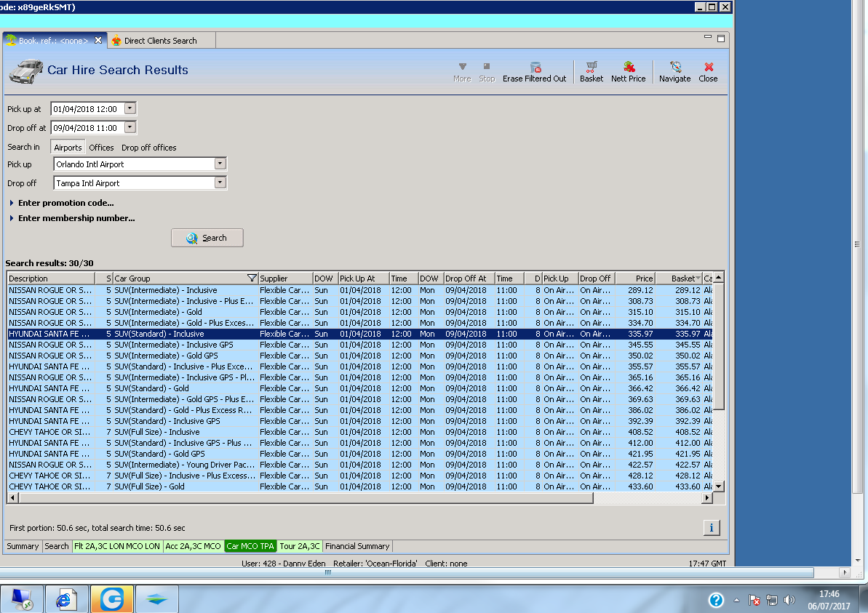Click the Orlando Intl Airport pick up field

tap(134, 164)
